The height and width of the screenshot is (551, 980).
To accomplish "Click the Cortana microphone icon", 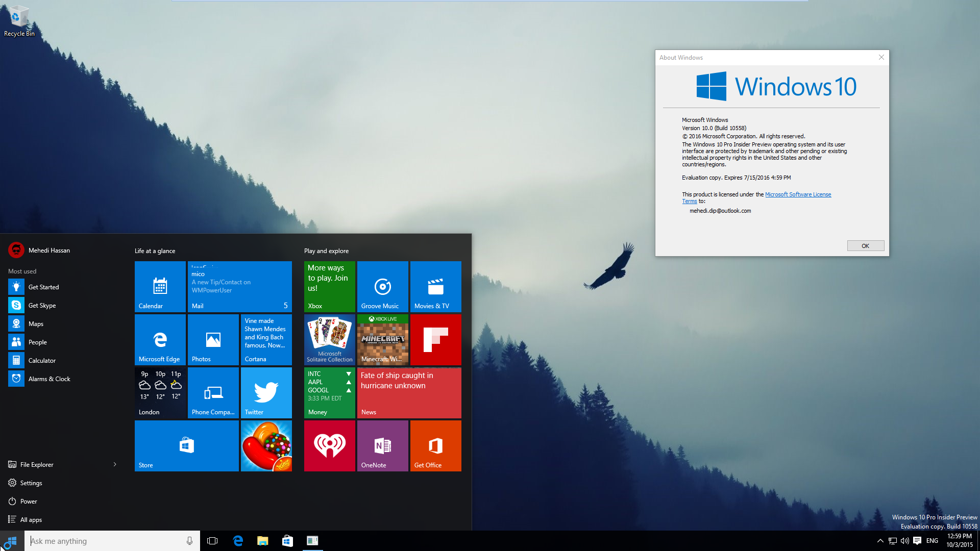I will tap(189, 541).
